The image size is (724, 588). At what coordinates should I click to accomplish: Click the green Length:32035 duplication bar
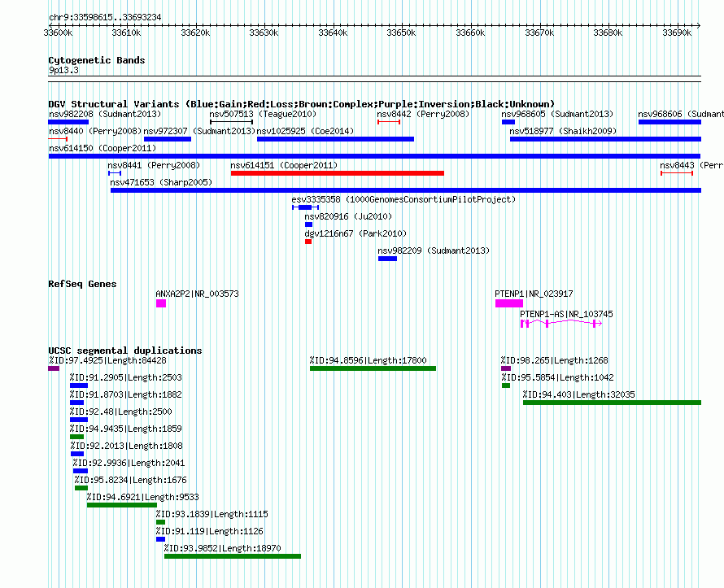pyautogui.click(x=613, y=403)
